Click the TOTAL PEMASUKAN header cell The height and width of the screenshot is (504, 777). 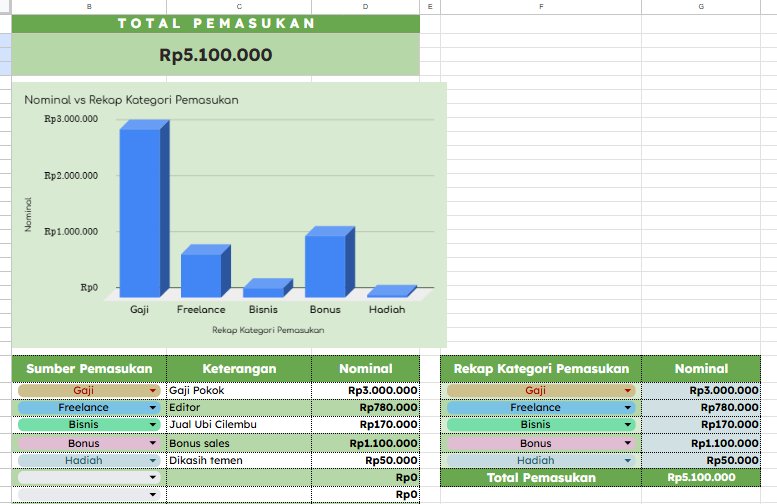pos(216,23)
